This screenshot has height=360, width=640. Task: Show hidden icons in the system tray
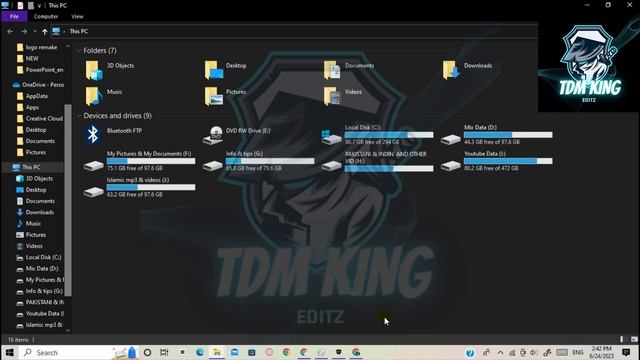(500, 352)
